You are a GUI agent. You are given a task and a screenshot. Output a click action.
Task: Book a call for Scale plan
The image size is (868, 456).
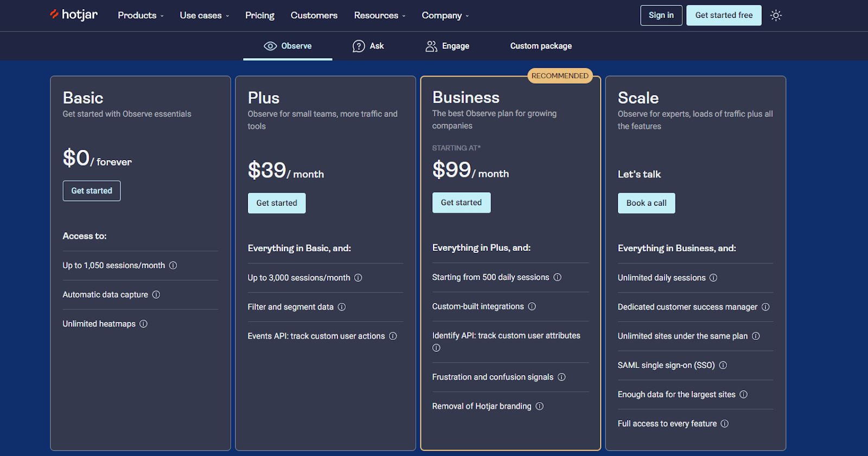pos(647,203)
